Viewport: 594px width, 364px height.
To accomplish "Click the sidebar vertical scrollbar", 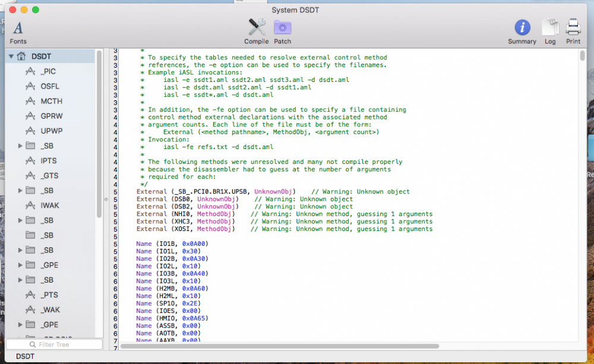I will point(99,134).
